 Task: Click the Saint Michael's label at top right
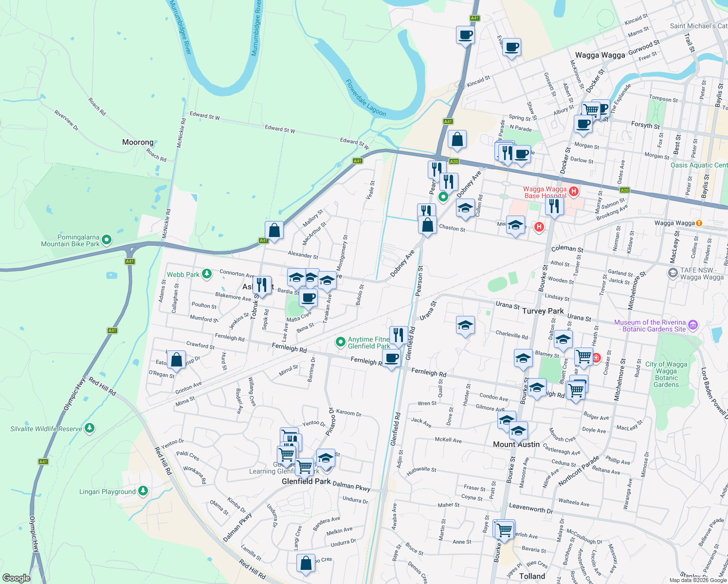[x=699, y=26]
